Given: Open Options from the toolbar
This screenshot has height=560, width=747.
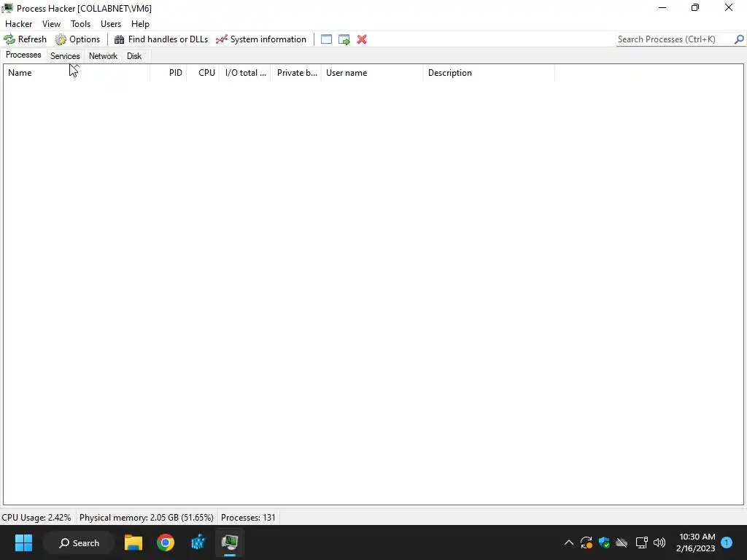Looking at the screenshot, I should (77, 39).
